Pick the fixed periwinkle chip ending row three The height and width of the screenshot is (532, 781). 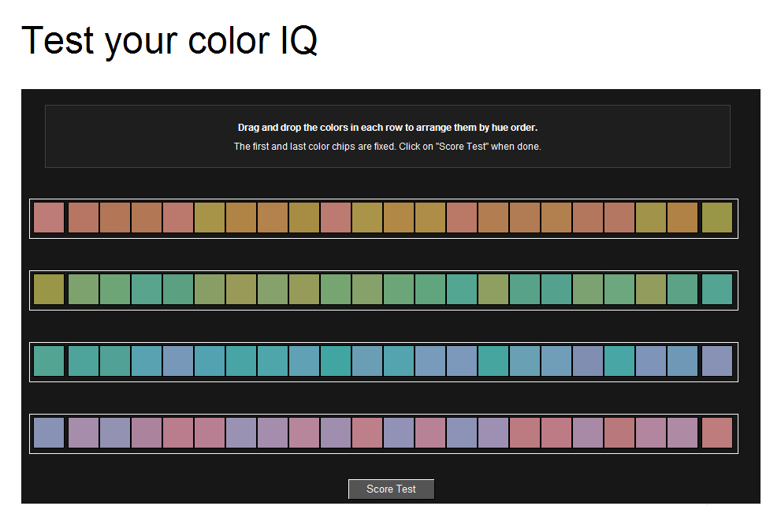[717, 361]
